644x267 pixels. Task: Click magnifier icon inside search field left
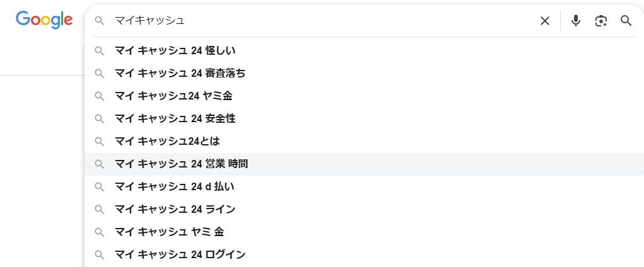click(x=99, y=21)
